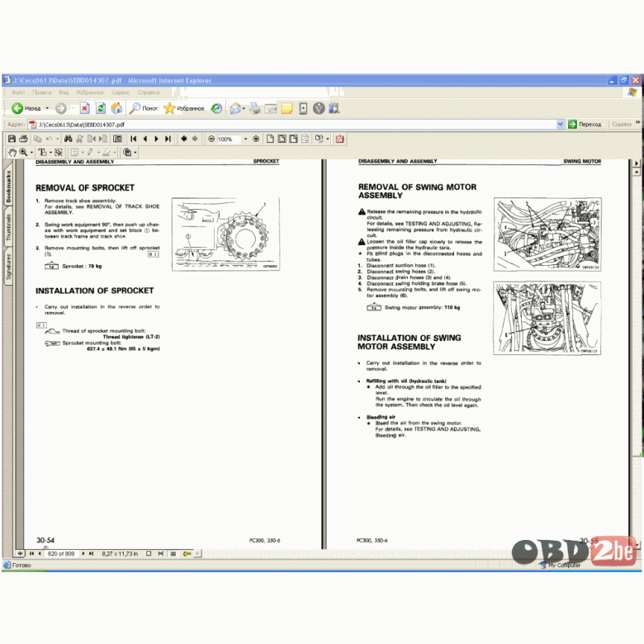Go to next page using toolbar arrow
Screen dimensions: 644x644
pos(157,139)
